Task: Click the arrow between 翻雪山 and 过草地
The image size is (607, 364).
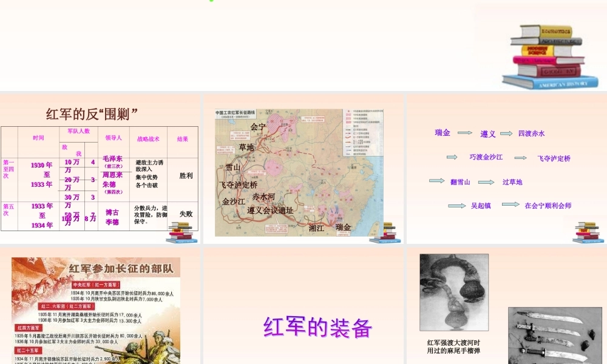Action: click(486, 182)
